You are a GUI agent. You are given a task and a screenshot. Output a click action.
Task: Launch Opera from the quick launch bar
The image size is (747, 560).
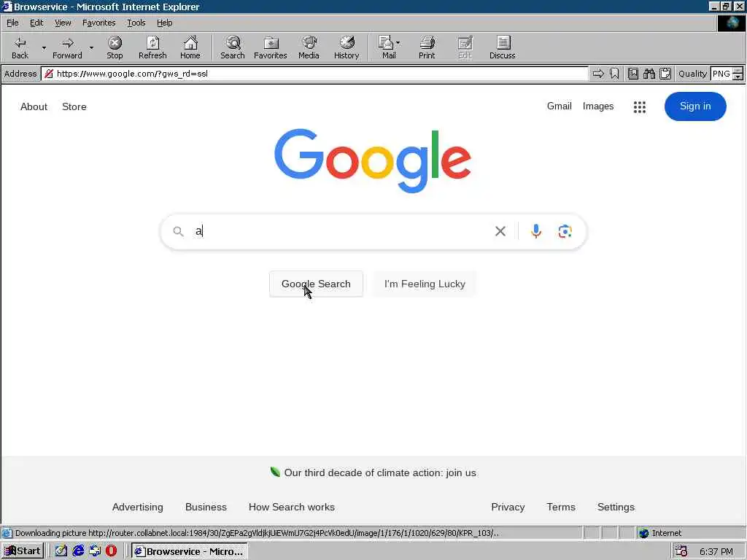tap(111, 551)
